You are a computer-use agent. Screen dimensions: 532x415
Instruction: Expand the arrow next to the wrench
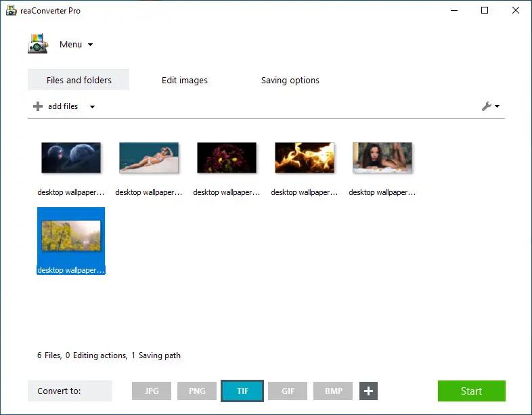pyautogui.click(x=497, y=106)
